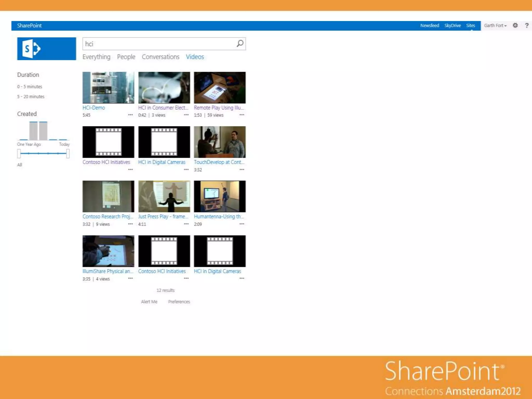The height and width of the screenshot is (399, 532).
Task: Switch to the Conversations search tab
Action: 161,57
